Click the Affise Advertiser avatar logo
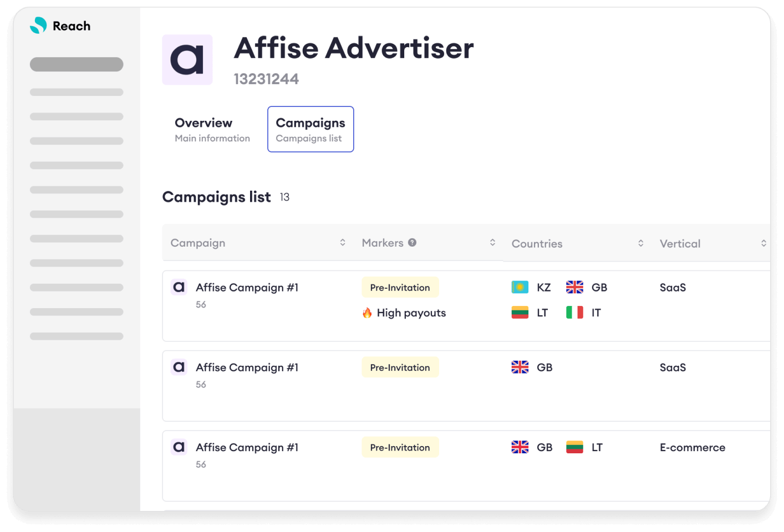Viewport: 784px width, 532px height. click(x=187, y=60)
